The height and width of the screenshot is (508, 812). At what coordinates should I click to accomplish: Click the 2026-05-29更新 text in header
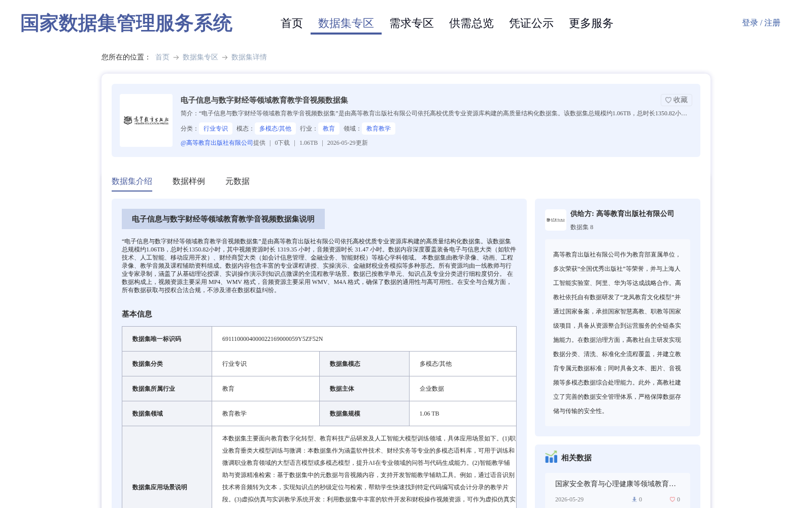pyautogui.click(x=348, y=143)
